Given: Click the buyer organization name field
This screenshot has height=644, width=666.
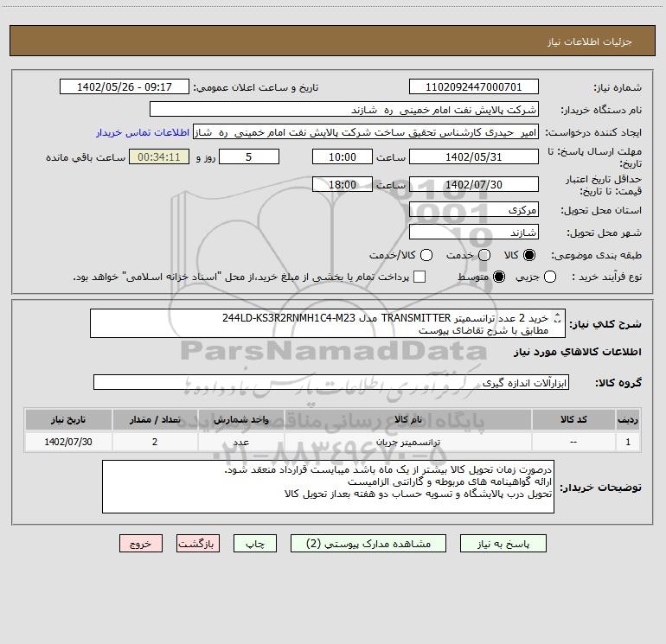Looking at the screenshot, I should [x=344, y=110].
